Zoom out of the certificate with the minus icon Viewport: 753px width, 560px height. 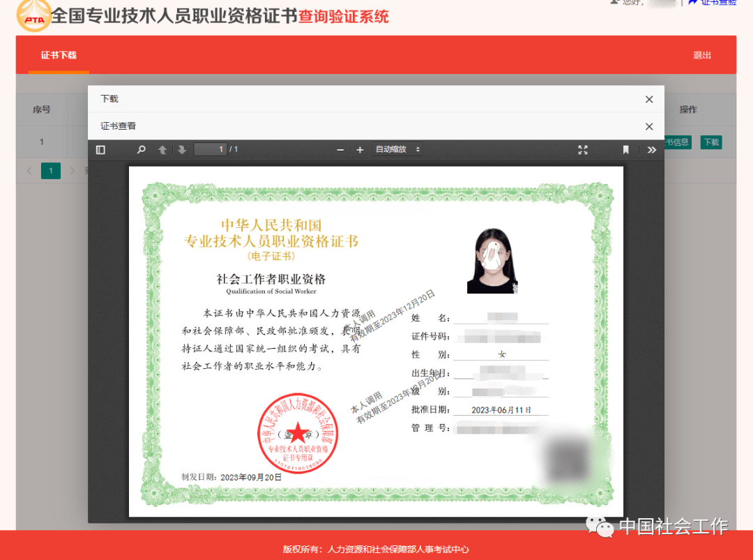click(340, 149)
